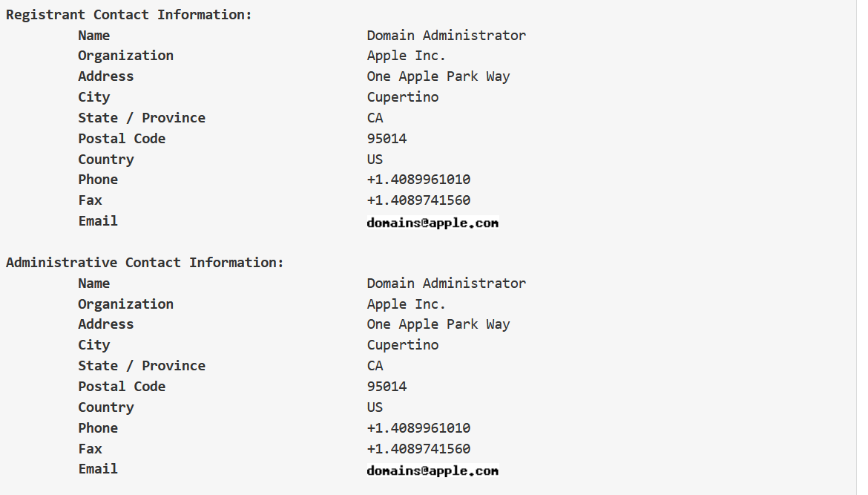868x495 pixels.
Task: Click the 'City' label under Administrative Contact
Action: click(93, 346)
